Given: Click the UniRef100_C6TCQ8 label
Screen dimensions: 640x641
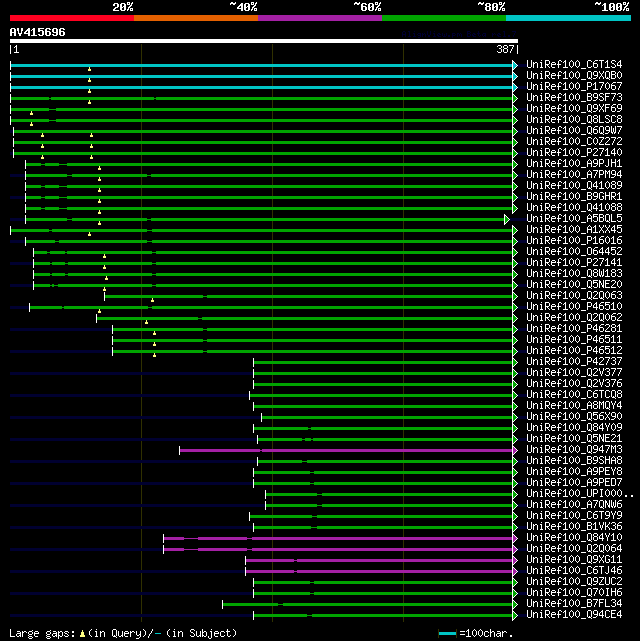Looking at the screenshot, I should pos(574,394).
